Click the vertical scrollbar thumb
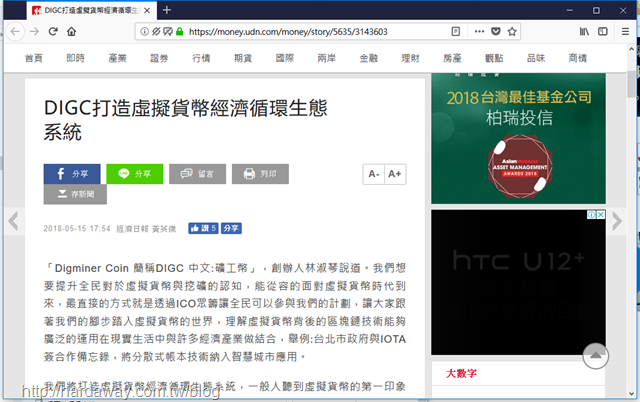 pyautogui.click(x=631, y=84)
